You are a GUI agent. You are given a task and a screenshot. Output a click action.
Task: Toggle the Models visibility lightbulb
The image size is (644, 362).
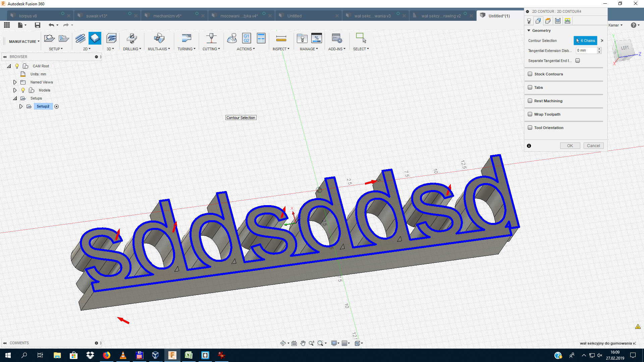coord(23,90)
